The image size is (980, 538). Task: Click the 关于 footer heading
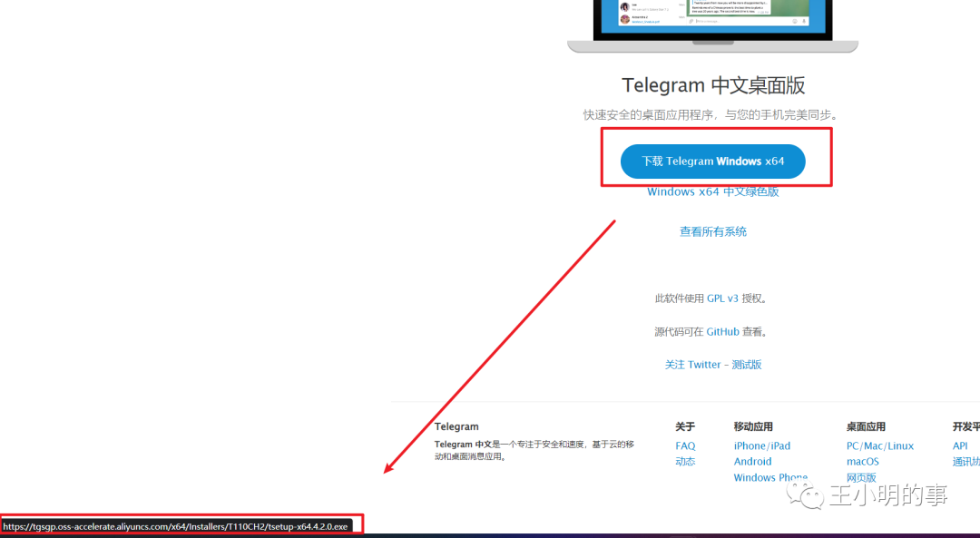point(685,426)
